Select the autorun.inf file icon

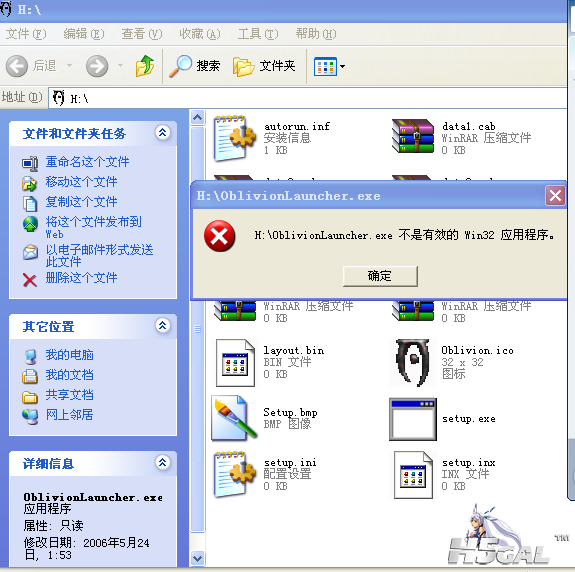coord(234,138)
